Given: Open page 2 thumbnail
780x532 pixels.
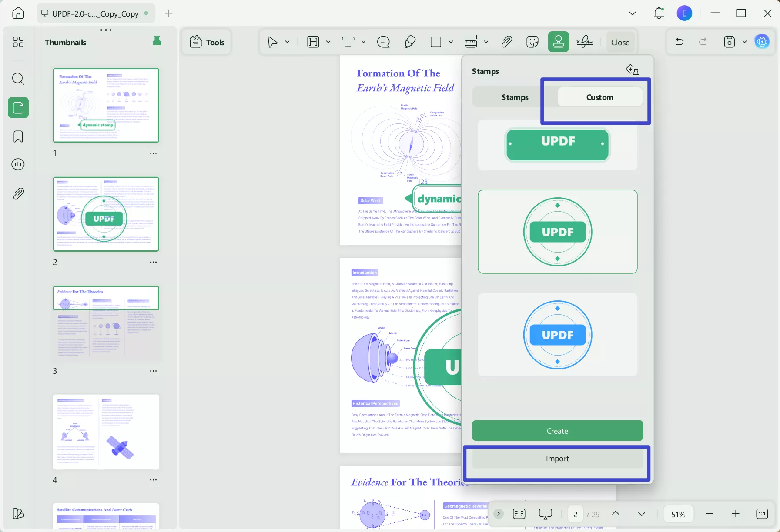Looking at the screenshot, I should 106,214.
